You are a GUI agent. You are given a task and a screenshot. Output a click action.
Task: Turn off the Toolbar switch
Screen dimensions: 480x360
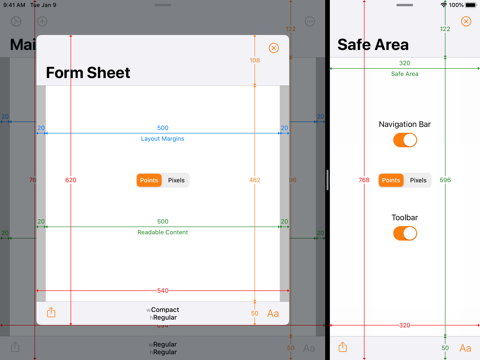(x=405, y=233)
